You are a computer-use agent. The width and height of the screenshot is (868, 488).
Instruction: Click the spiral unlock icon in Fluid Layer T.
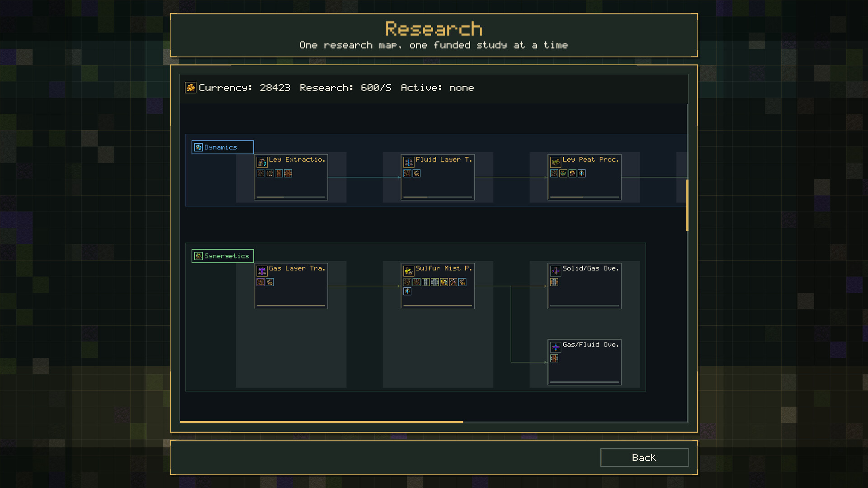(417, 174)
